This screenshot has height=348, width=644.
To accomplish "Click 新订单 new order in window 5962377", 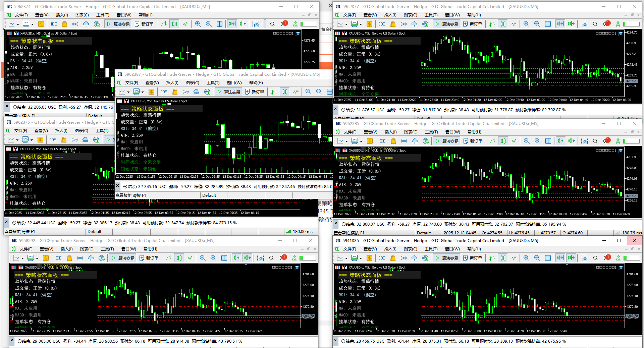I will [473, 24].
